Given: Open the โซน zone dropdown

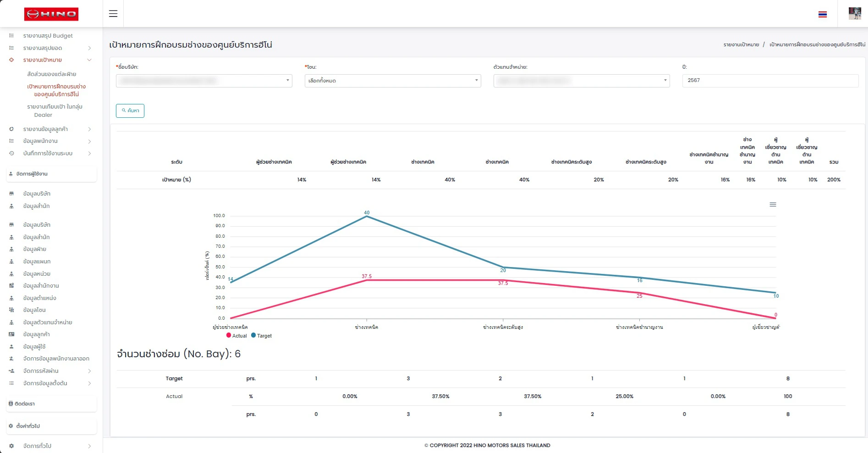Looking at the screenshot, I should (x=393, y=81).
